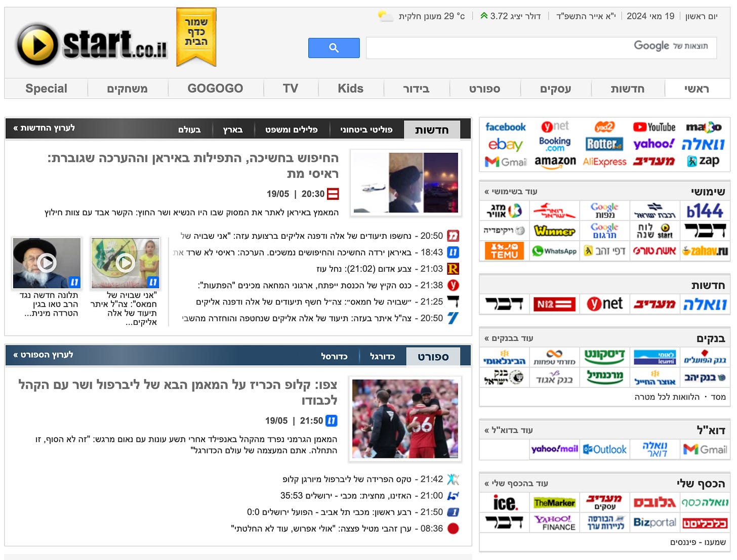This screenshot has width=737, height=560.
Task: Open the b144 directory icon
Action: click(705, 211)
